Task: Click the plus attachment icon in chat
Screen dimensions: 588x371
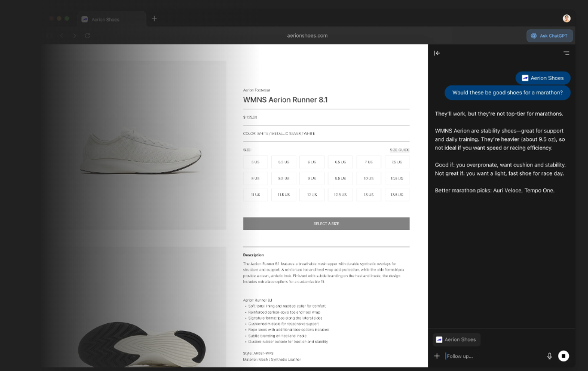Action: point(437,356)
